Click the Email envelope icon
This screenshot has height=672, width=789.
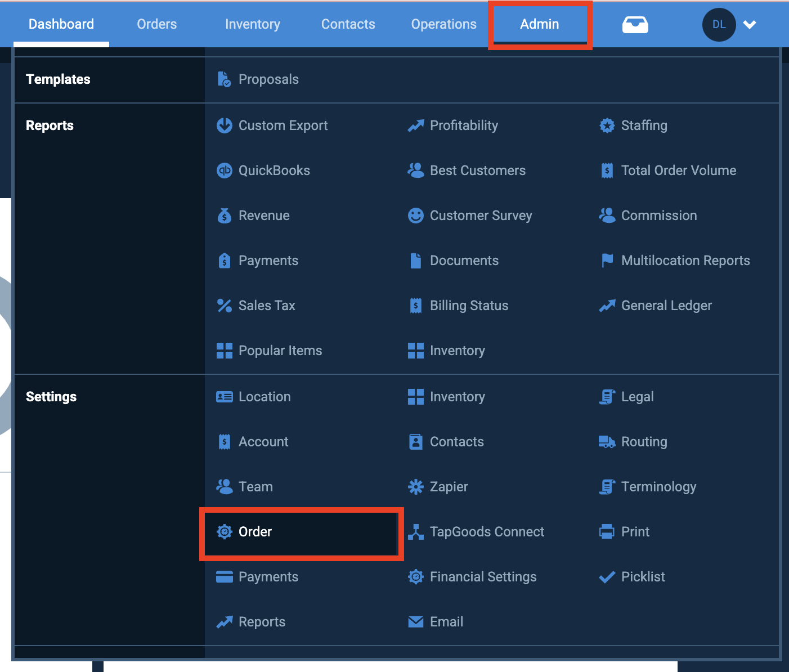click(416, 622)
